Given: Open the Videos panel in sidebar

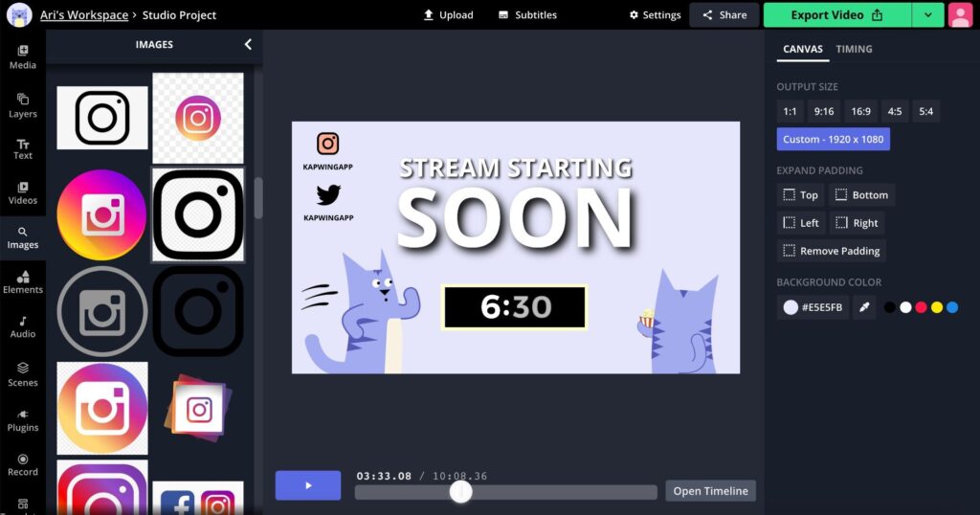Looking at the screenshot, I should coord(23,193).
